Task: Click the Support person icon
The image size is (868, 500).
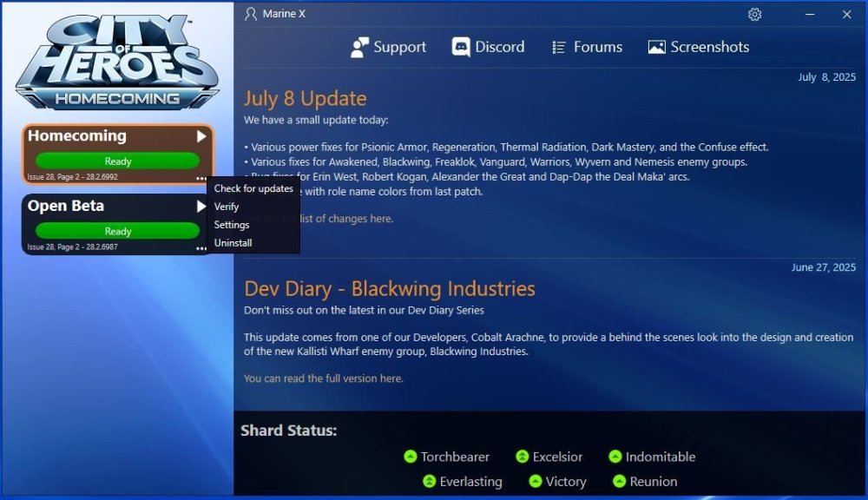Action: click(359, 48)
